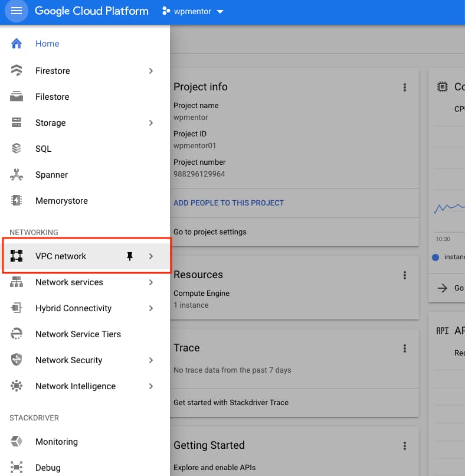Open Filestore from the navigation menu
Image resolution: width=465 pixels, height=476 pixels.
[x=85, y=96]
